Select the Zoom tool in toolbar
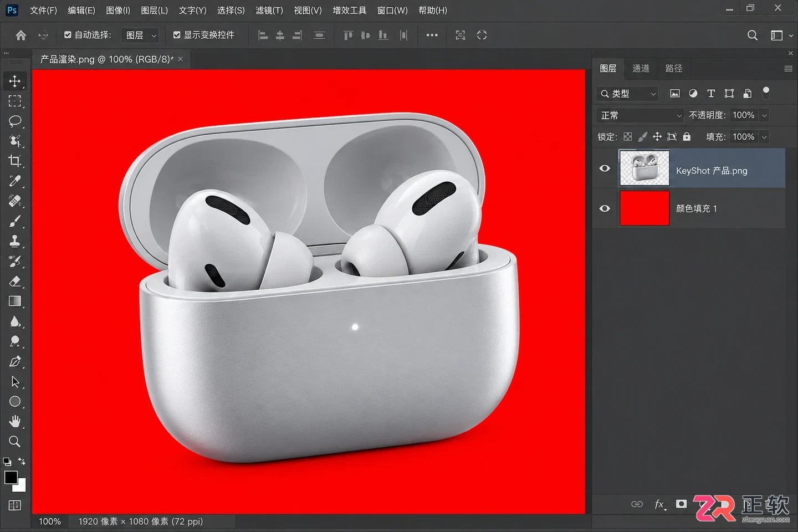This screenshot has height=532, width=798. coord(15,441)
